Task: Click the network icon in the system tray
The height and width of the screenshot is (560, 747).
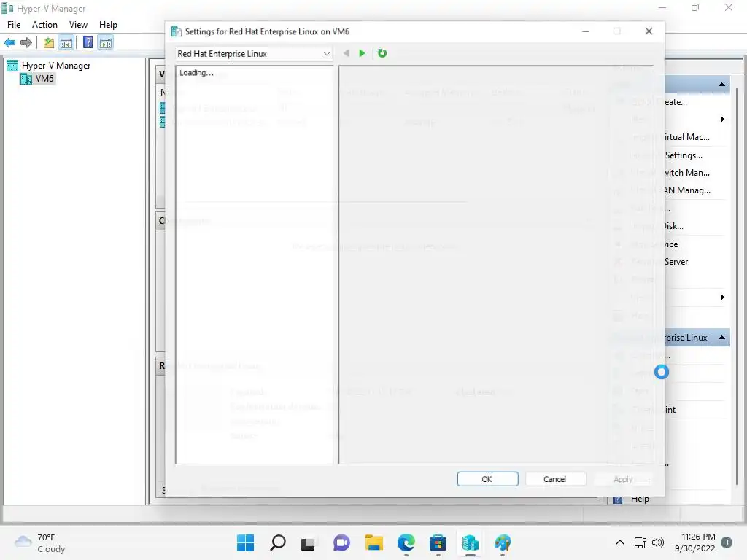Action: pyautogui.click(x=640, y=542)
